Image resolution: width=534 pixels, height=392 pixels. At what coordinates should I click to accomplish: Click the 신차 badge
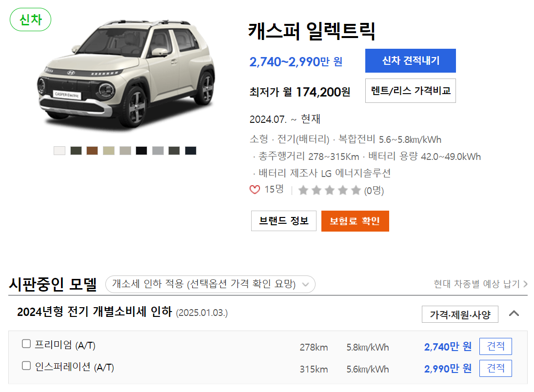(30, 20)
